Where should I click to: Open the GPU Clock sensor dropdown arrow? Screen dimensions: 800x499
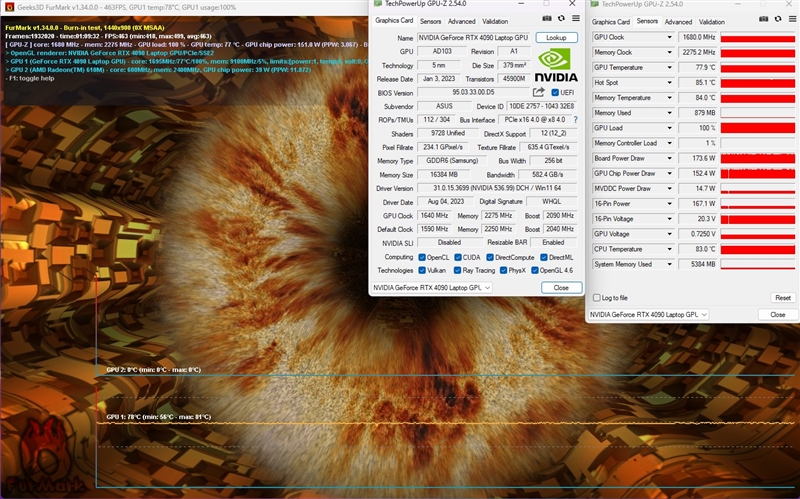coord(669,37)
